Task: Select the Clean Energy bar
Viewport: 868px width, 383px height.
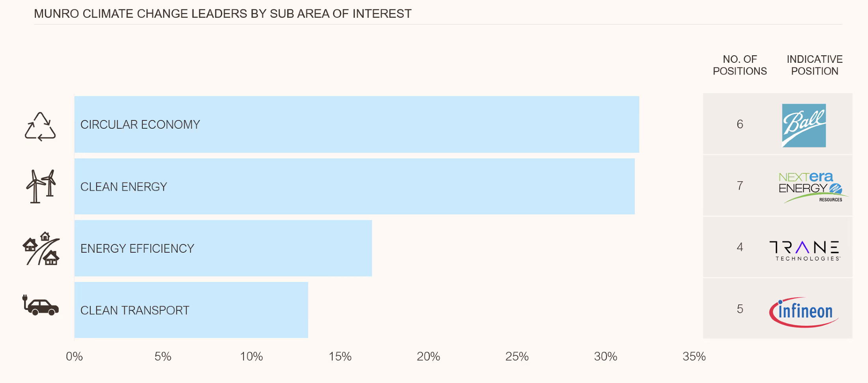Action: [x=354, y=186]
